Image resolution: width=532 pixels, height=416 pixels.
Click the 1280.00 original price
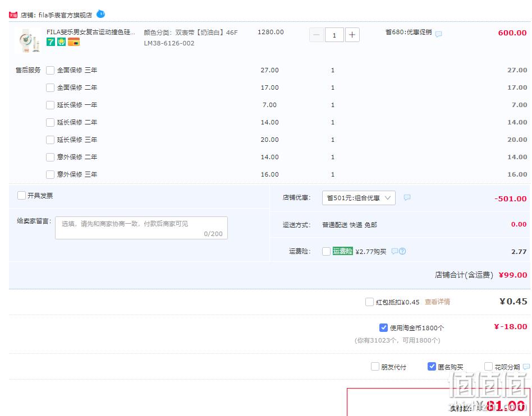pyautogui.click(x=270, y=32)
